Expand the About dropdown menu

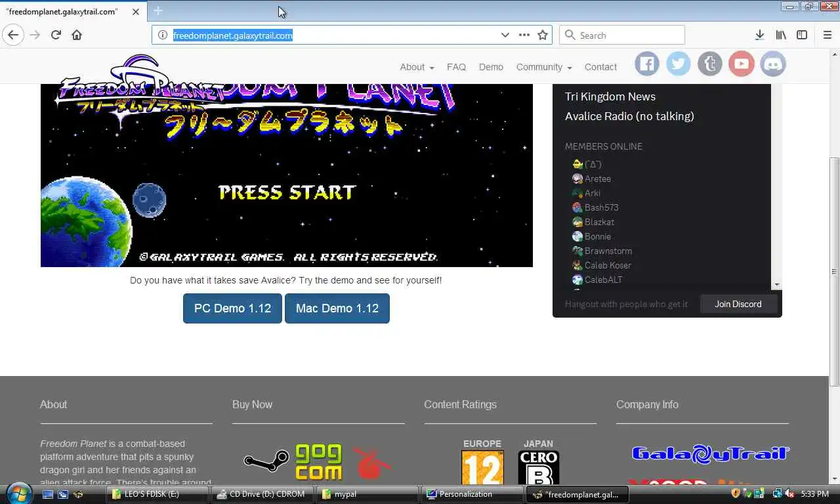[x=417, y=67]
